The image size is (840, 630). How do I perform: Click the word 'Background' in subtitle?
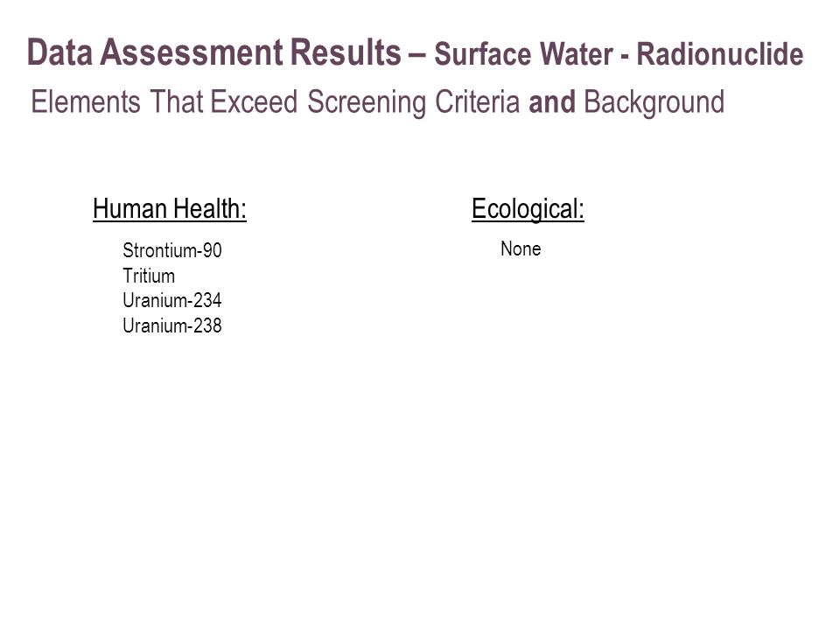pyautogui.click(x=654, y=102)
